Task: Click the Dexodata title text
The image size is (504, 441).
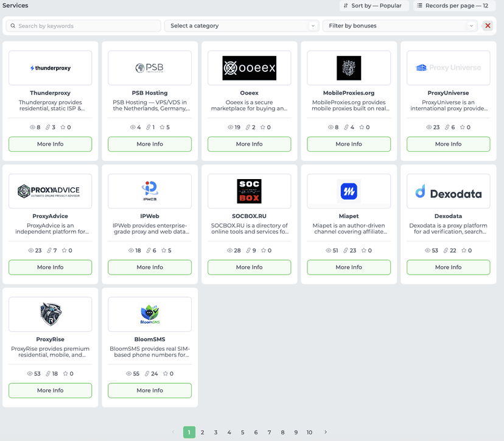Action: [x=448, y=216]
